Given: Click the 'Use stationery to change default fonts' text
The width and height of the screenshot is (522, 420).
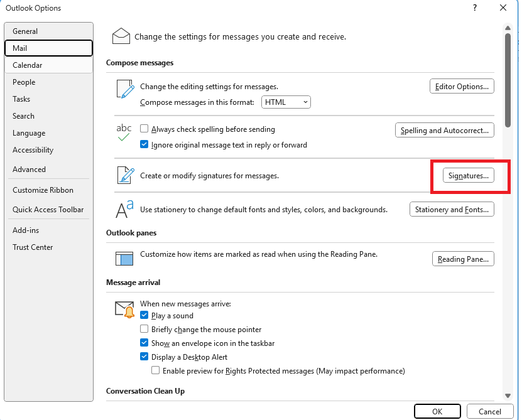Looking at the screenshot, I should click(x=264, y=210).
